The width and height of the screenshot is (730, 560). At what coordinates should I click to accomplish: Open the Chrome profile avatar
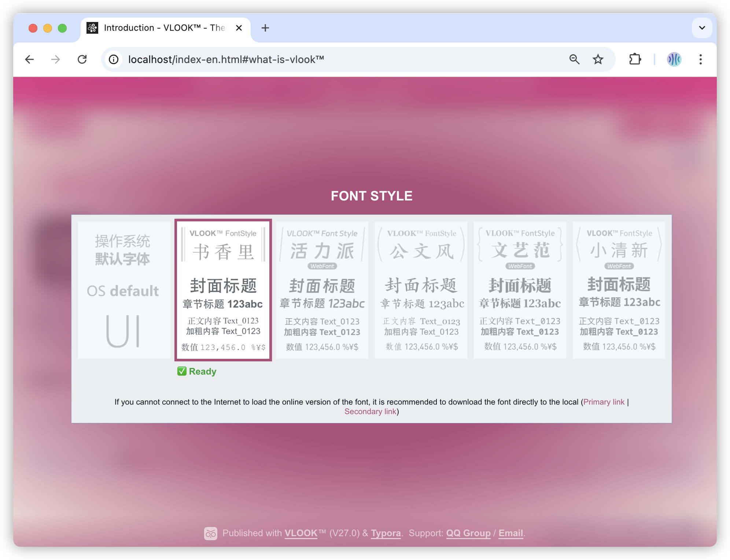674,59
